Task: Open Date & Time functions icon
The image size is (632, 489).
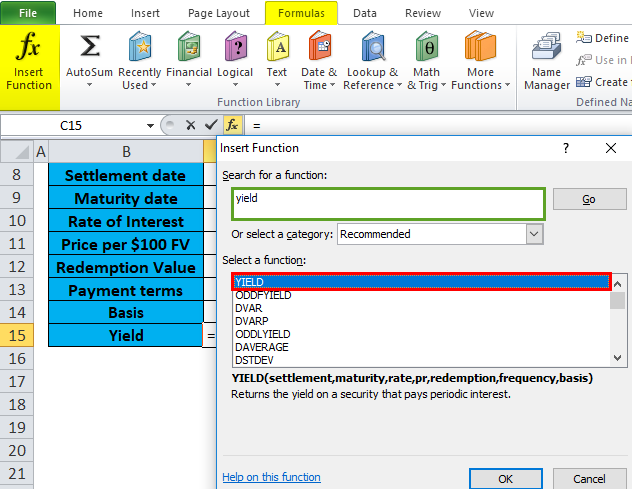Action: pyautogui.click(x=319, y=46)
